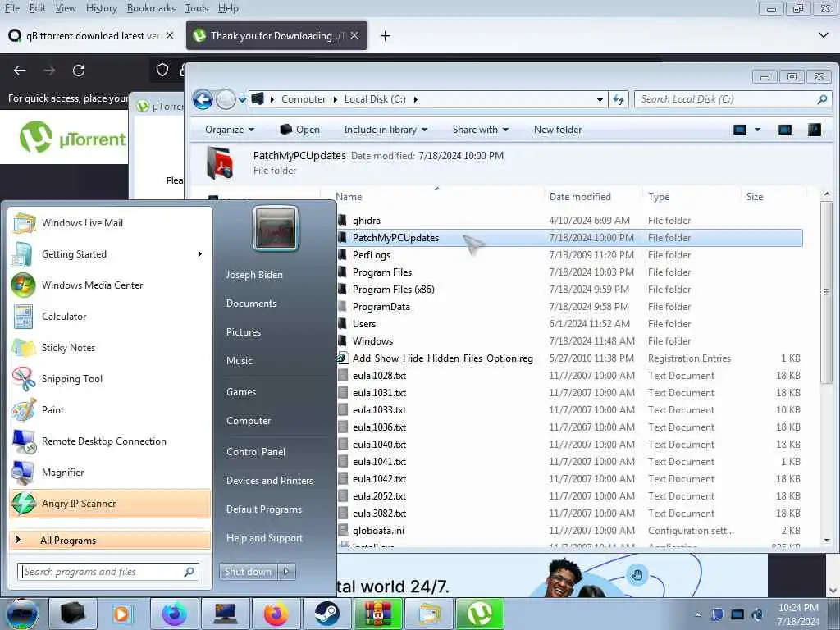
Task: Click the Explorer help icon
Action: (815, 130)
